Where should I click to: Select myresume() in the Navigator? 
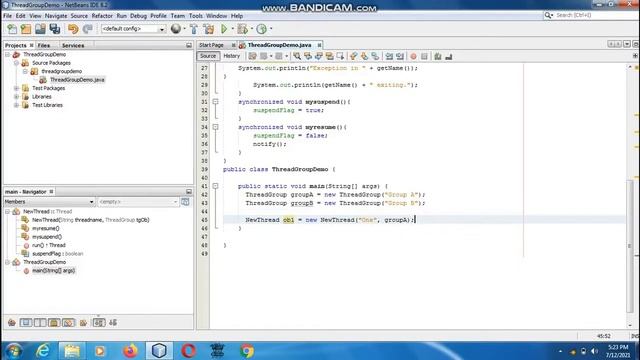coord(46,228)
